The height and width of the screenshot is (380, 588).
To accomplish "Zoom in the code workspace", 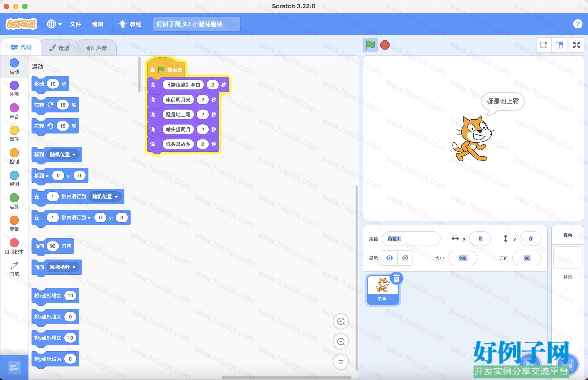I will (x=341, y=321).
